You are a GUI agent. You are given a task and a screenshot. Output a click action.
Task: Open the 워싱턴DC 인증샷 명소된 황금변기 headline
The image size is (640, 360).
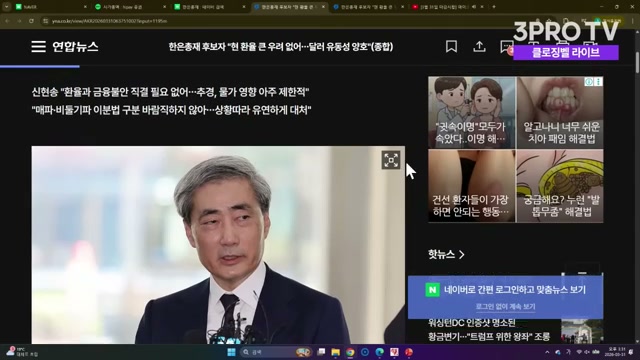click(489, 330)
